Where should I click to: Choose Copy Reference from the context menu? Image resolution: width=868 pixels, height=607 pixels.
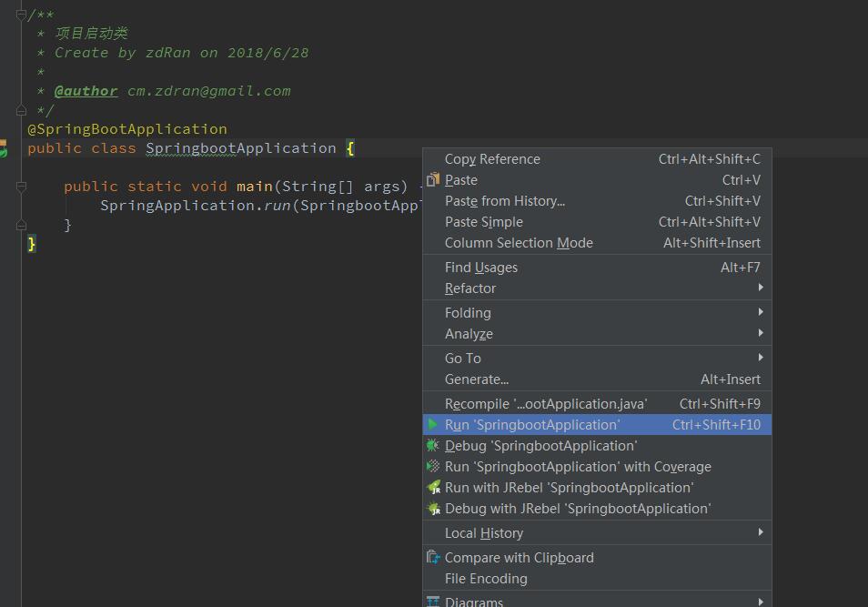click(597, 159)
